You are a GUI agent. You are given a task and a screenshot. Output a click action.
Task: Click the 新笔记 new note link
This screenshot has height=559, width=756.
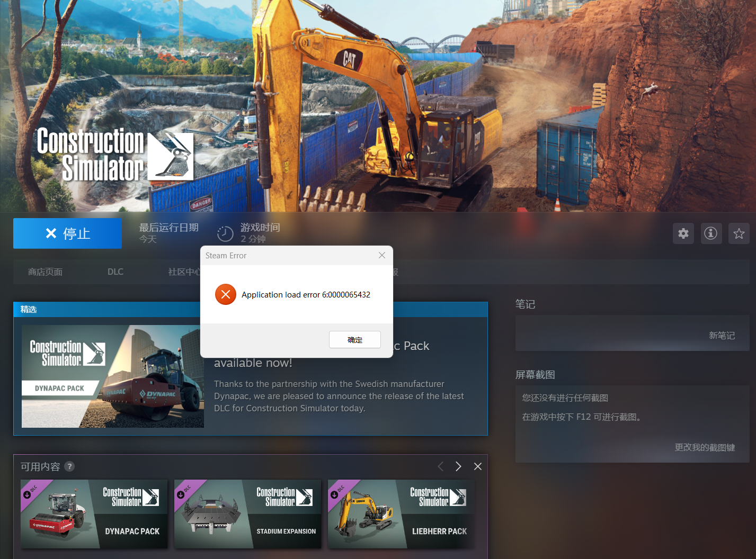[722, 336]
